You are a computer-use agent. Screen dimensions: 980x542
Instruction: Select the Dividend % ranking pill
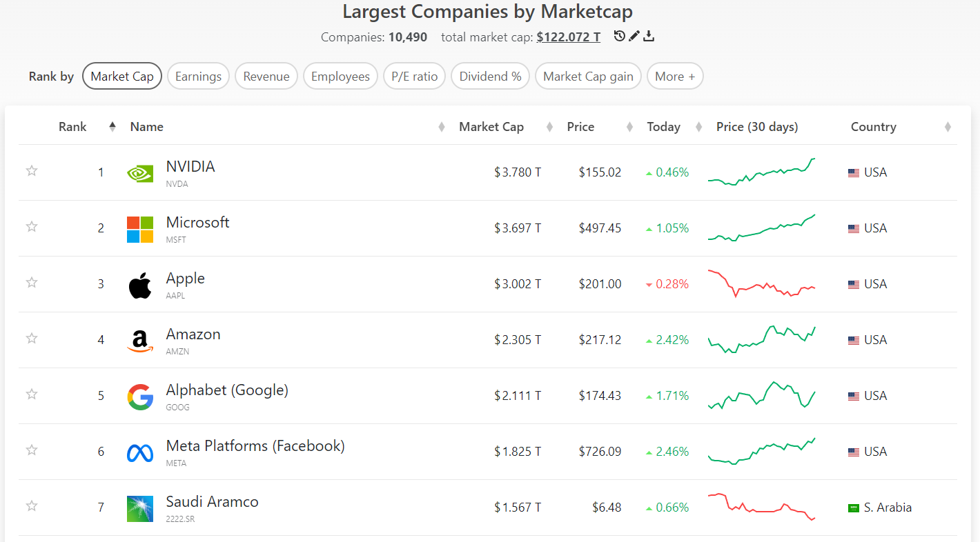click(491, 77)
